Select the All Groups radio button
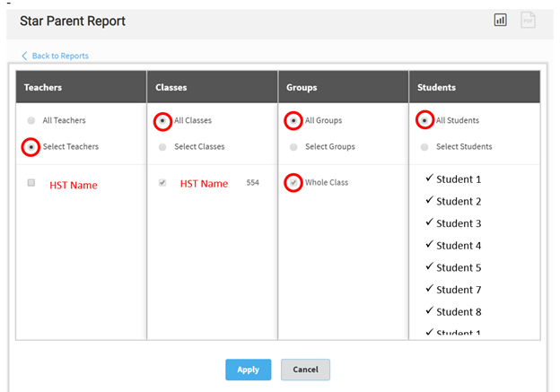Image resolution: width=560 pixels, height=392 pixels. coord(293,120)
